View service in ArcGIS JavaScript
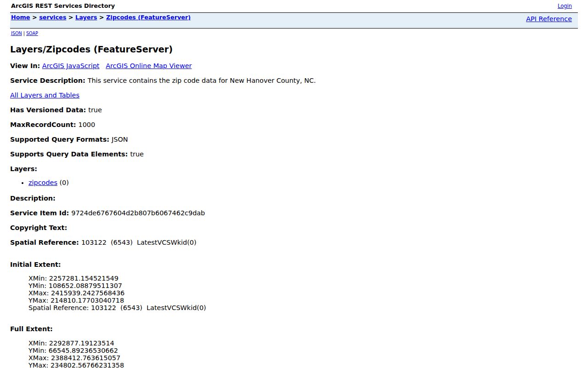The height and width of the screenshot is (368, 588). click(x=71, y=66)
